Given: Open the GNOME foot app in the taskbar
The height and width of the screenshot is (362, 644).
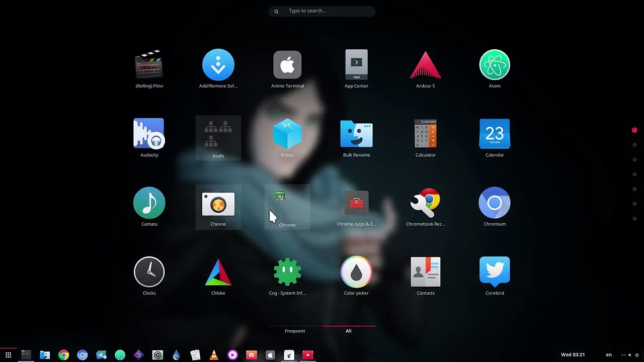Looking at the screenshot, I should click(x=289, y=355).
